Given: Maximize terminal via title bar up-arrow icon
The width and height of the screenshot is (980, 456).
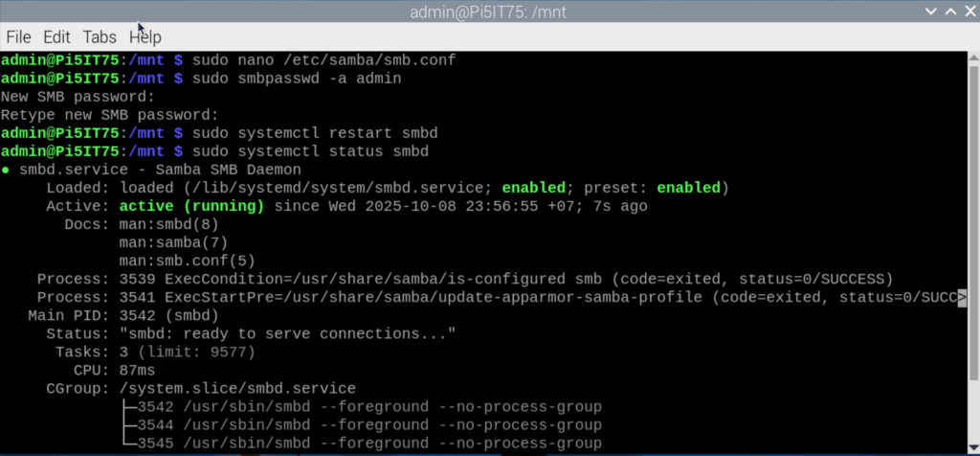Looking at the screenshot, I should pyautogui.click(x=950, y=11).
